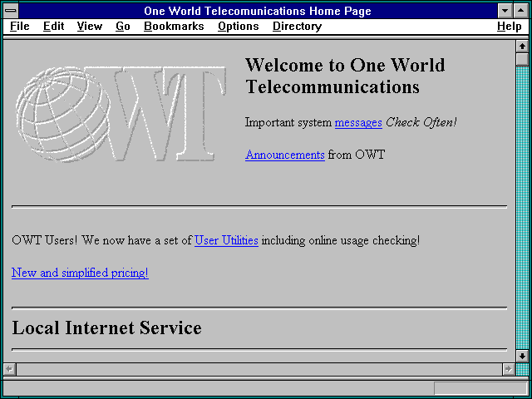Image resolution: width=532 pixels, height=399 pixels.
Task: Open the Announcements link
Action: (x=285, y=155)
